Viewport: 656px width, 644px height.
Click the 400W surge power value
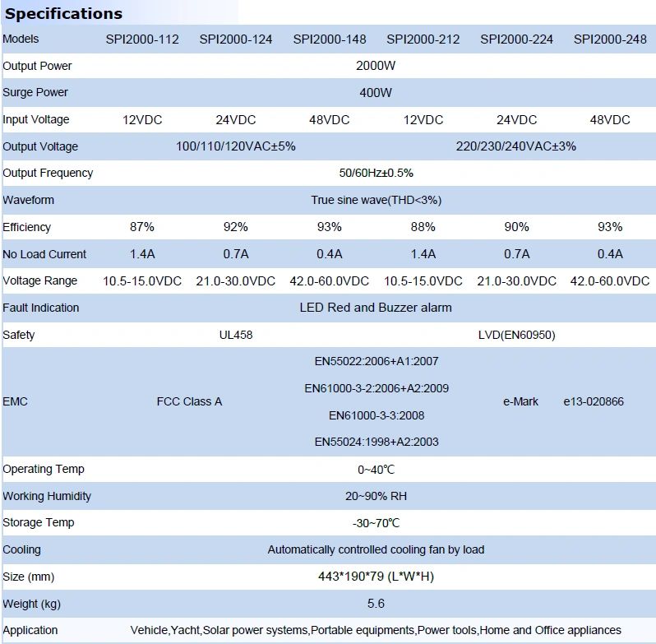[376, 92]
